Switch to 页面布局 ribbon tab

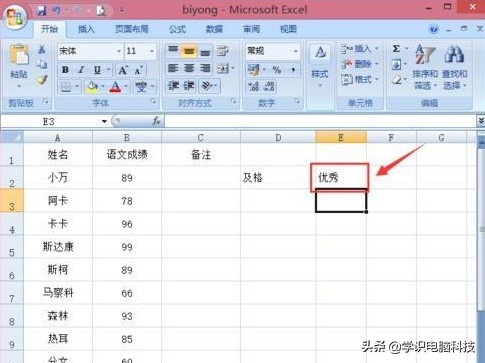[132, 29]
